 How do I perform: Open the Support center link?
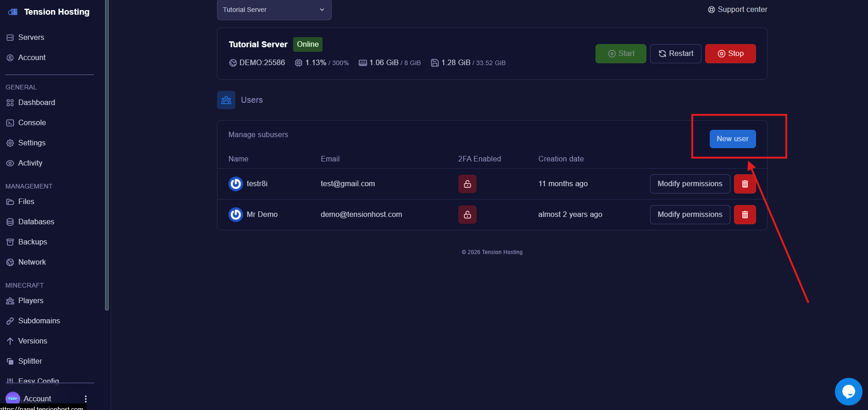pos(737,10)
